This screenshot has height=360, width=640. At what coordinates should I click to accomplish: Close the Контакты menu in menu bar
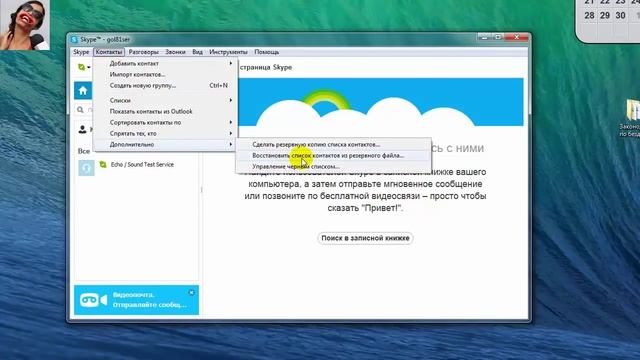click(109, 52)
